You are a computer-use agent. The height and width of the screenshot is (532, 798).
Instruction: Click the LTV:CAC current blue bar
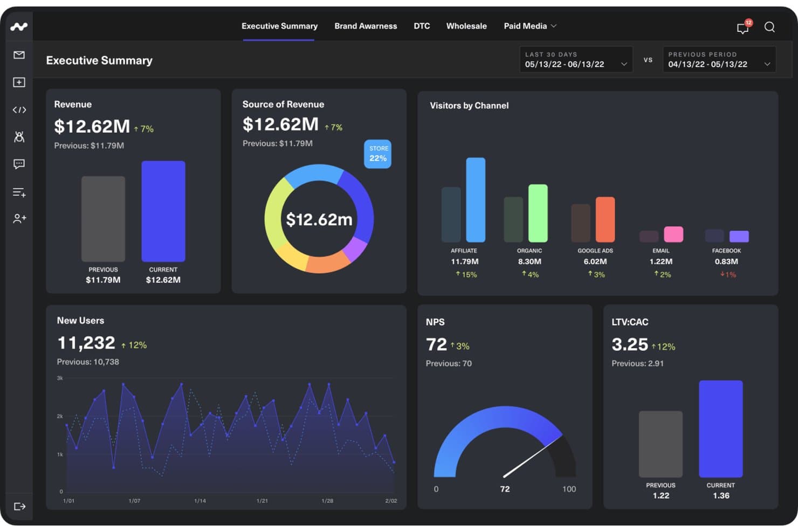[x=721, y=429]
